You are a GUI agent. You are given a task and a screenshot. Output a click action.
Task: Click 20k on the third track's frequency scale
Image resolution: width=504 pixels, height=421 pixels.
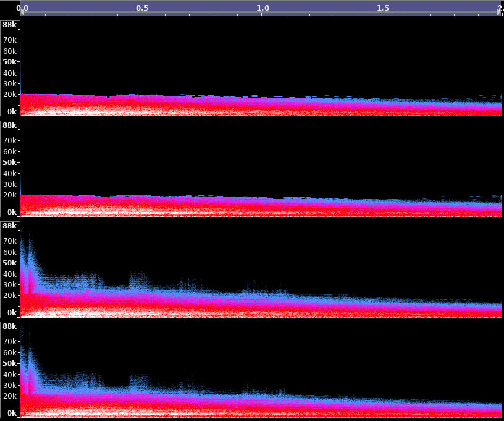[9, 296]
